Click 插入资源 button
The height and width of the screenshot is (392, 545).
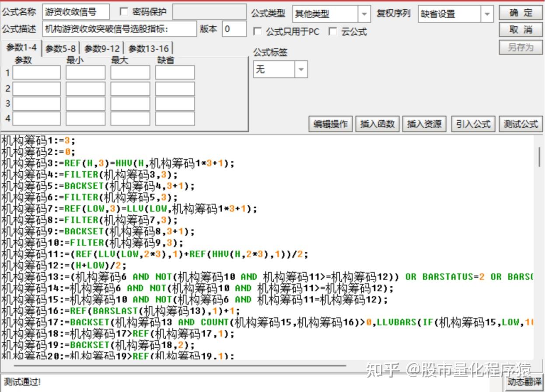424,124
